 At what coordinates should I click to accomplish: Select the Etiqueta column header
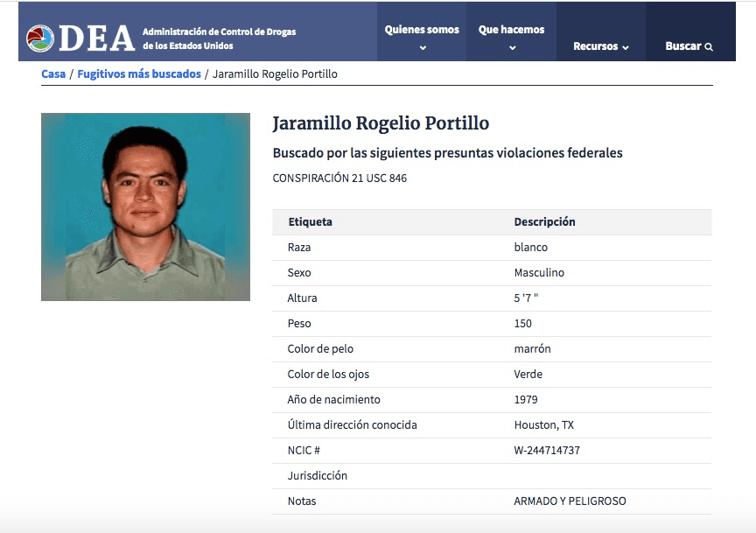tap(311, 221)
